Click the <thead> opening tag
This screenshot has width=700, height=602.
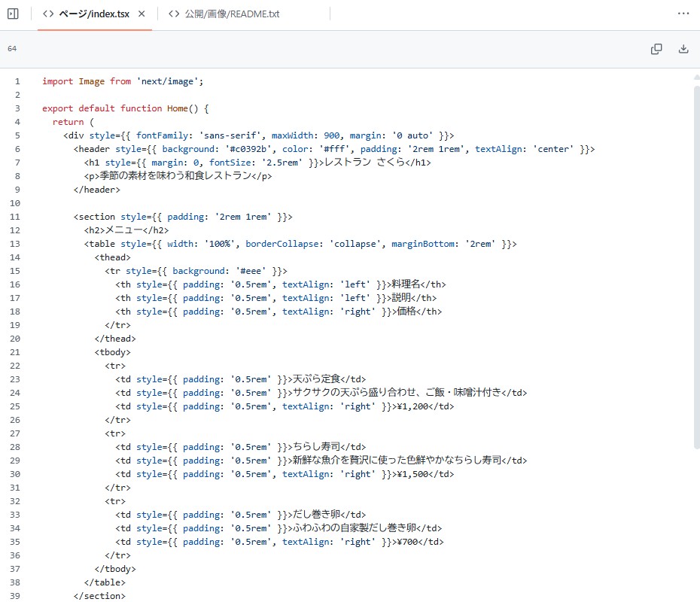112,257
